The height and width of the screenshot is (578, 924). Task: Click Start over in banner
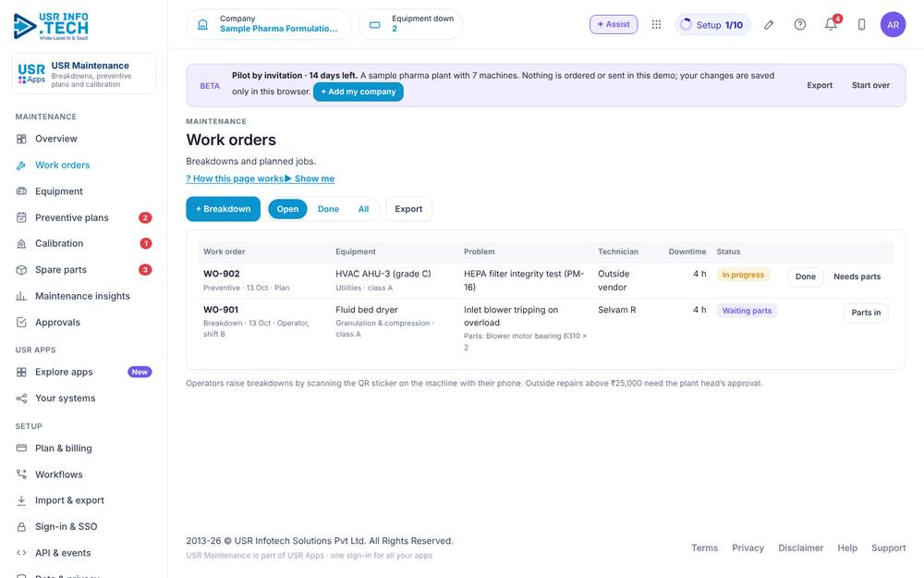[x=870, y=85]
